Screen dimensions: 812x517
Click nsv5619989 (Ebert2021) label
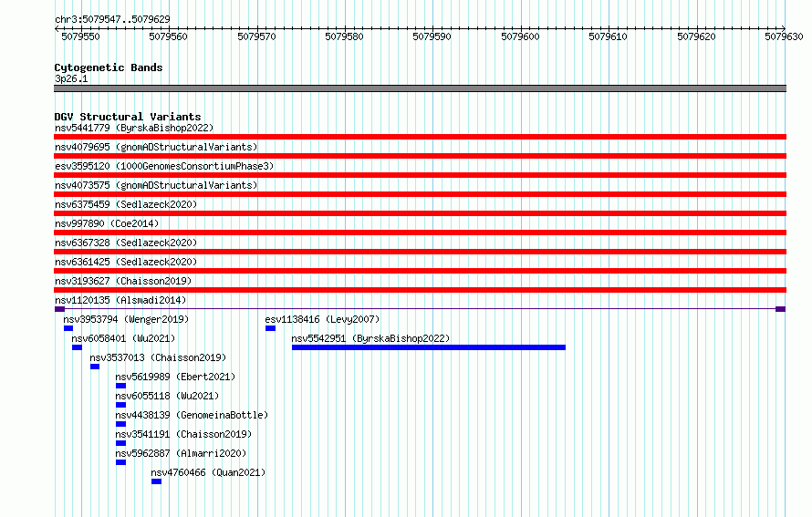click(175, 377)
